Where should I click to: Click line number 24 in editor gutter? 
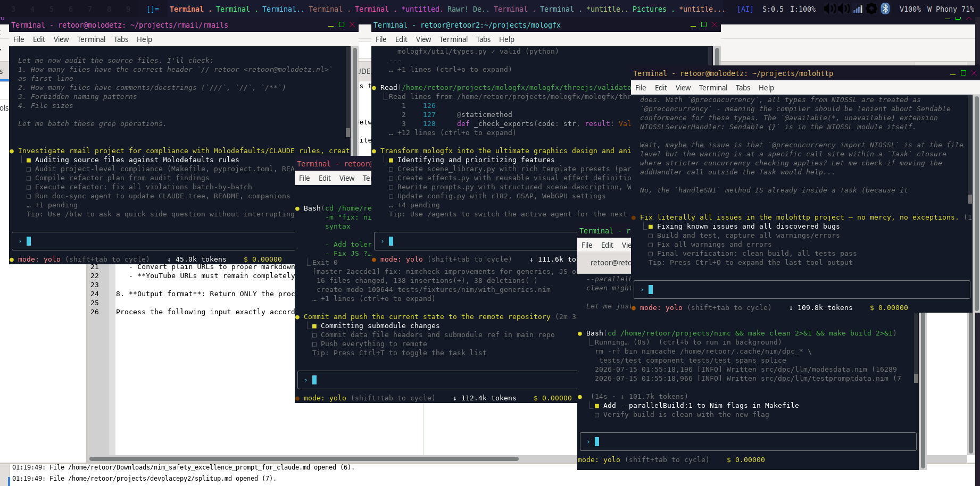(95, 294)
